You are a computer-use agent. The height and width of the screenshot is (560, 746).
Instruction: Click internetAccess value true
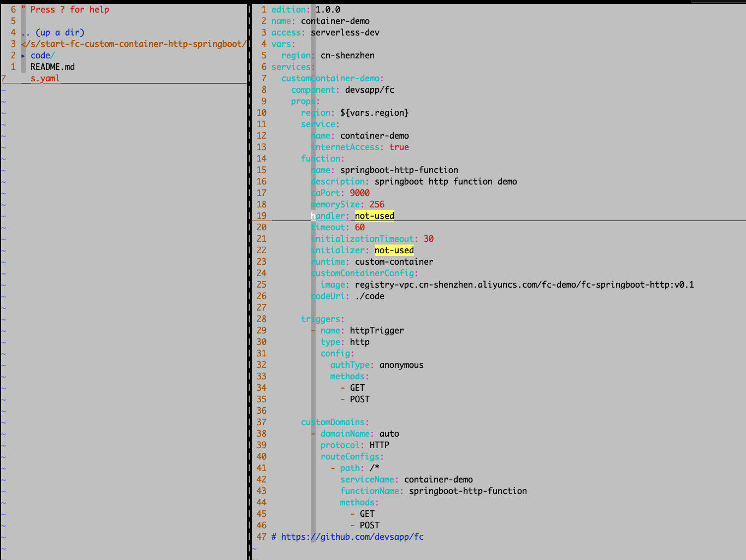point(399,147)
